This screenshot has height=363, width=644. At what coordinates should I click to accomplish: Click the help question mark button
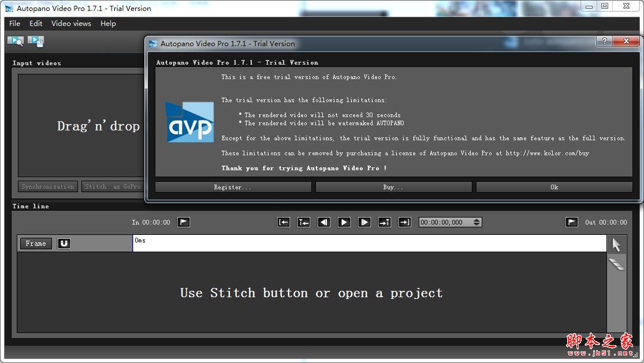coord(604,41)
